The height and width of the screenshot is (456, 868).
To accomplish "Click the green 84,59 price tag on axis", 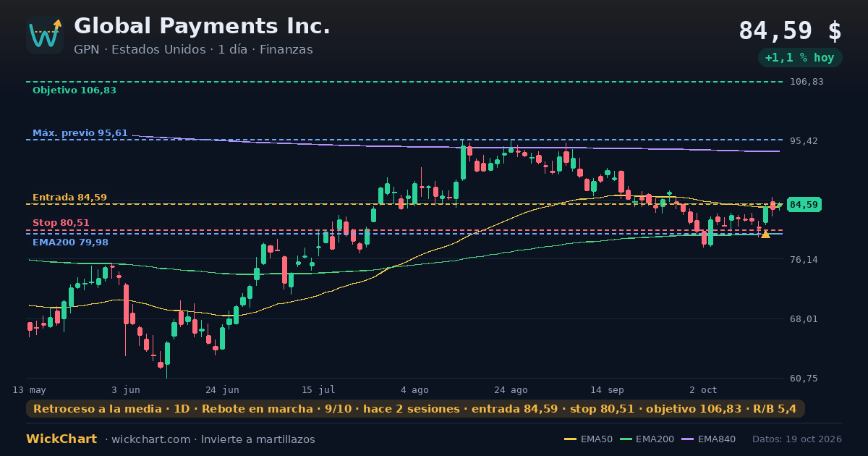I will pyautogui.click(x=804, y=205).
